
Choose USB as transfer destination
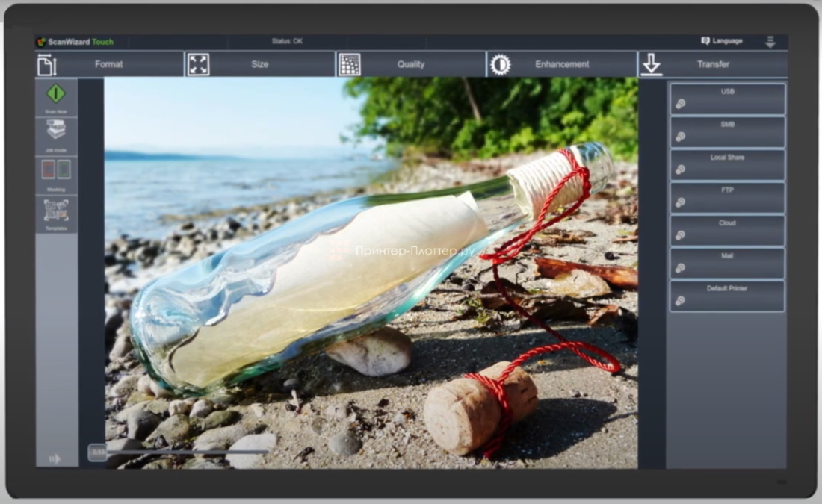pos(727,99)
